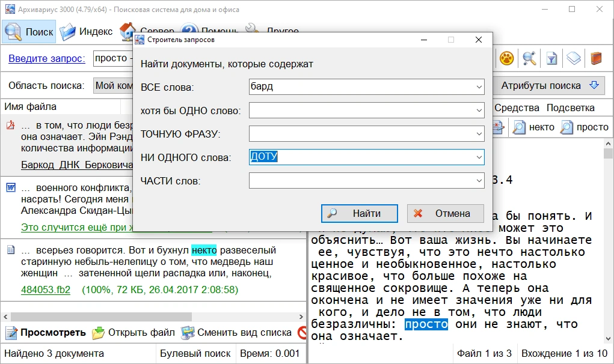
Task: Expand the ЧАСТИ слов dropdown
Action: coord(479,181)
